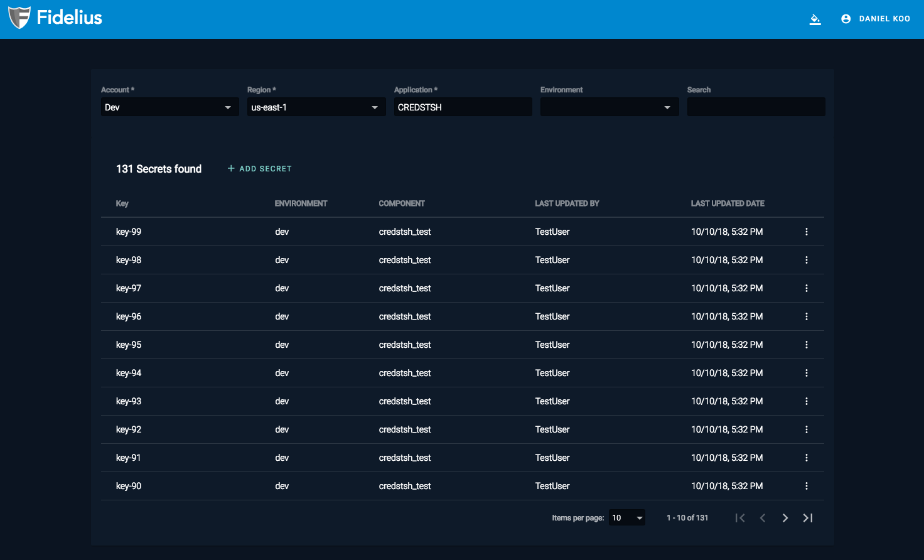
Task: Click the dev environment cell for key-95
Action: (282, 345)
